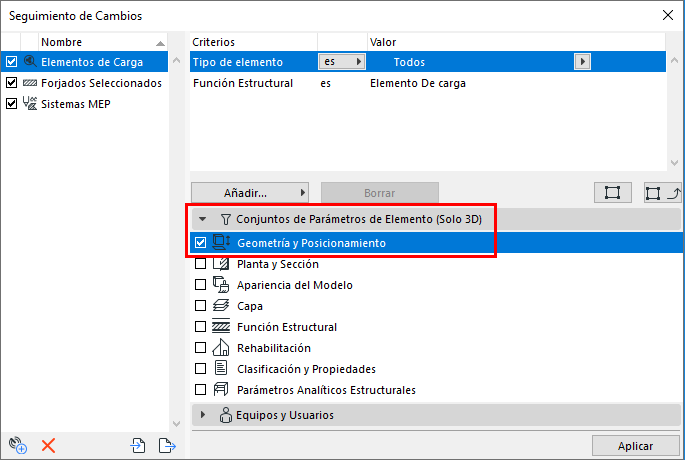The width and height of the screenshot is (685, 460).
Task: Click the Rehabilitación parameter set icon
Action: click(x=221, y=348)
